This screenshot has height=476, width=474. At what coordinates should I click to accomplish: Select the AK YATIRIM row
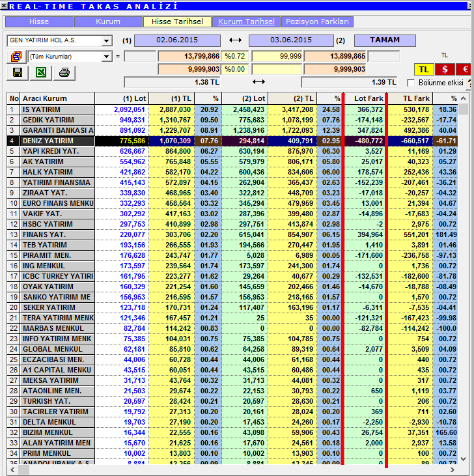[232, 161]
